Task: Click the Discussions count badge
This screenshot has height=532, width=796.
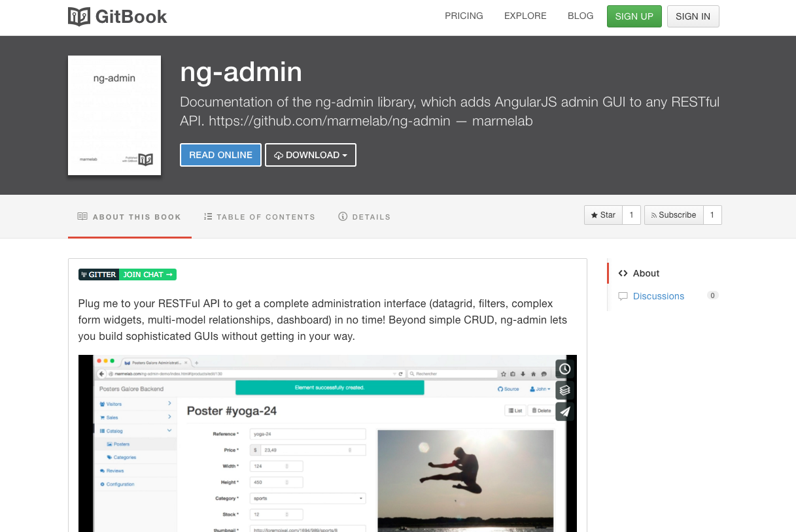Action: pos(713,295)
